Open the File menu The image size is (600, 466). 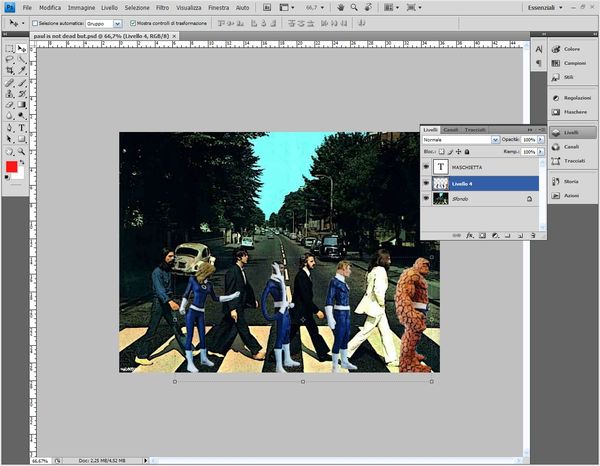27,8
